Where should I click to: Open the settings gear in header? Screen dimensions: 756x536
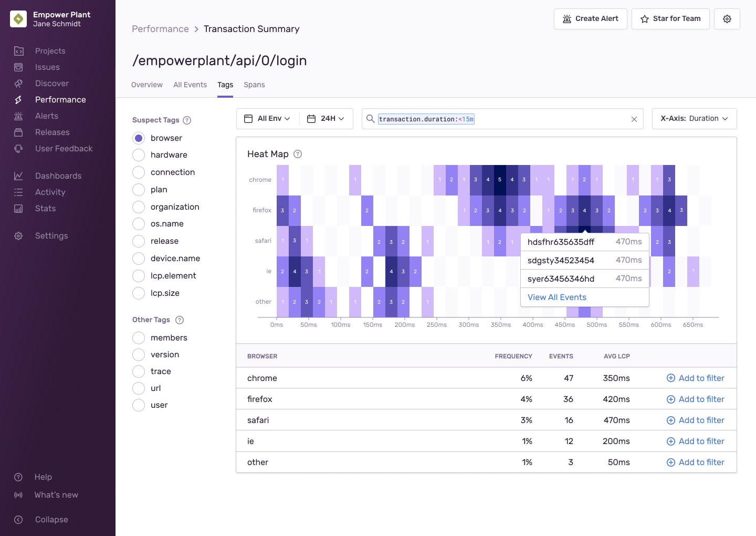pyautogui.click(x=727, y=19)
